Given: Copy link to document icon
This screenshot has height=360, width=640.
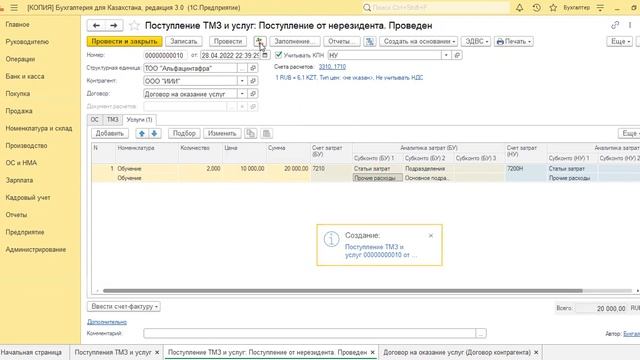Looking at the screenshot, I should click(615, 25).
